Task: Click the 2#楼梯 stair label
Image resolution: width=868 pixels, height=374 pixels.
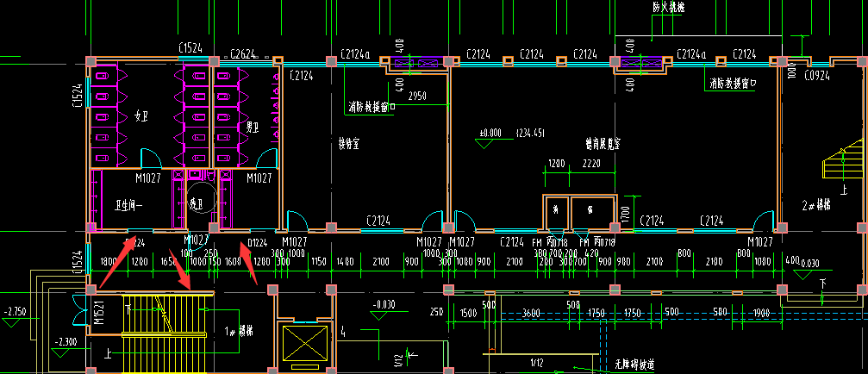Action: (x=816, y=204)
